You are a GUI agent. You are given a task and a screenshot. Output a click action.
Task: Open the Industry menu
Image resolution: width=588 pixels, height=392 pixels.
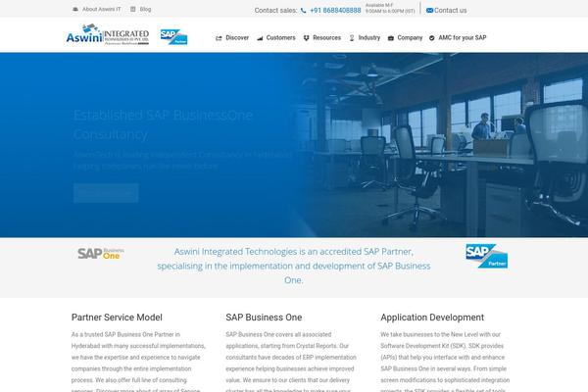coord(369,38)
